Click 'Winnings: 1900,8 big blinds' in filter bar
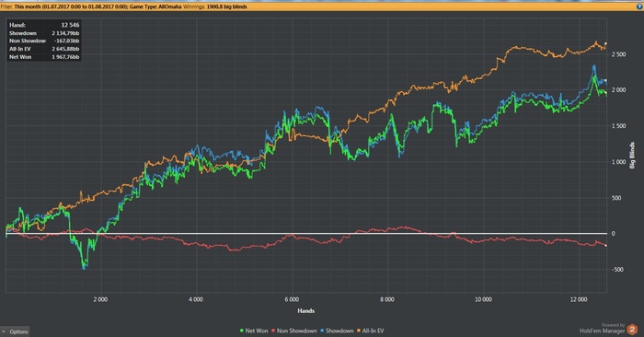 pos(214,6)
